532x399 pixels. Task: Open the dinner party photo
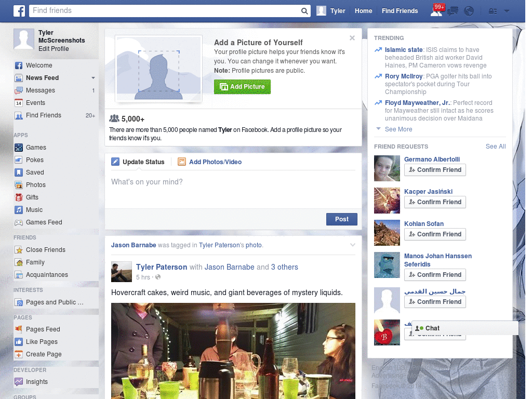(x=233, y=351)
